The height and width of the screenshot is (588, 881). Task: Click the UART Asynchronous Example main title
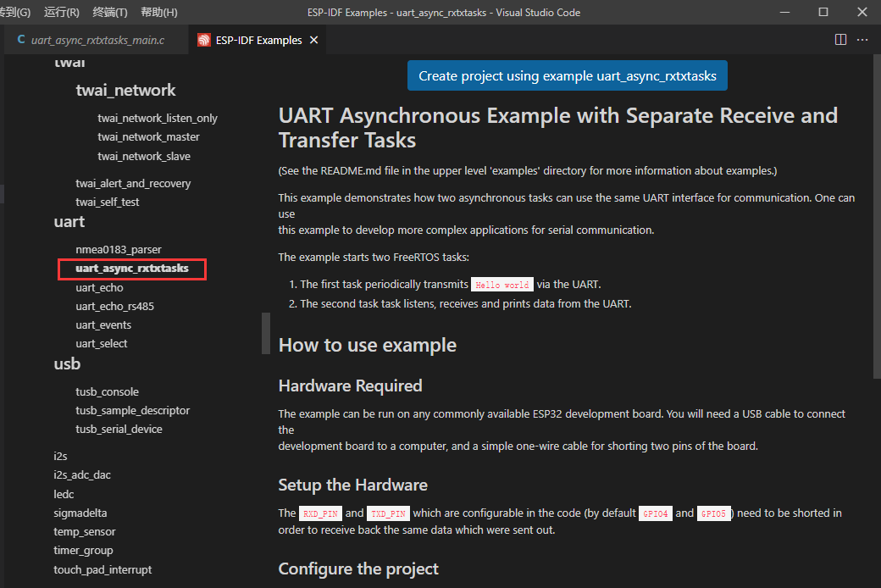(558, 128)
